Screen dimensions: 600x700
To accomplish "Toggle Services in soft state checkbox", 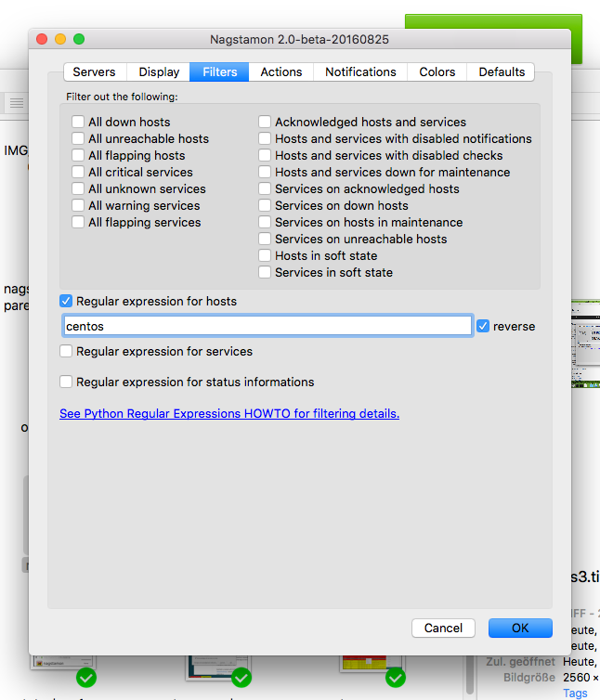I will [266, 273].
